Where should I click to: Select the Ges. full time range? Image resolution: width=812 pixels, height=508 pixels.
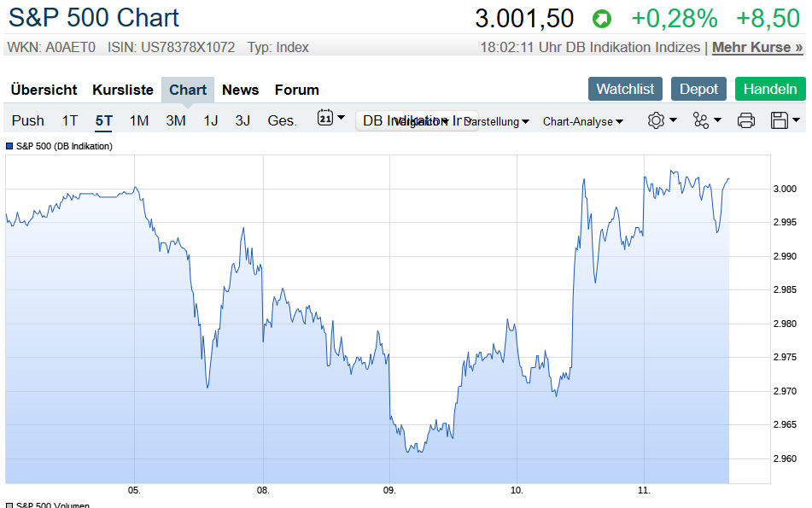[x=283, y=120]
